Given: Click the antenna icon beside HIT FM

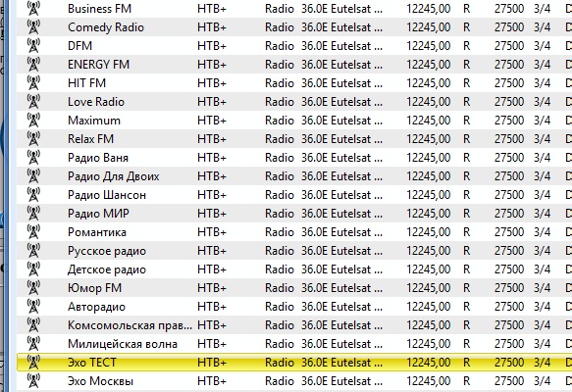Looking at the screenshot, I should click(x=33, y=82).
